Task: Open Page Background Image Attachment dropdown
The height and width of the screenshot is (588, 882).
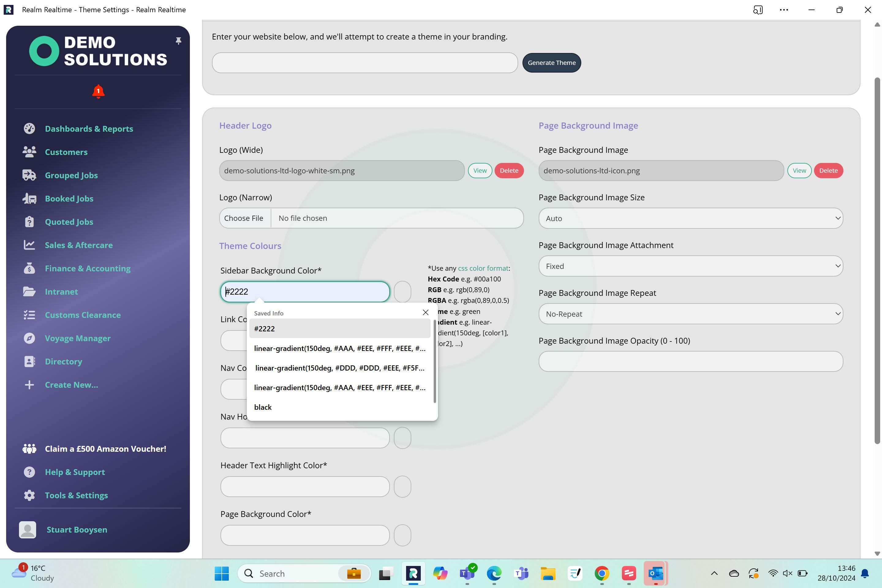Action: coord(690,266)
